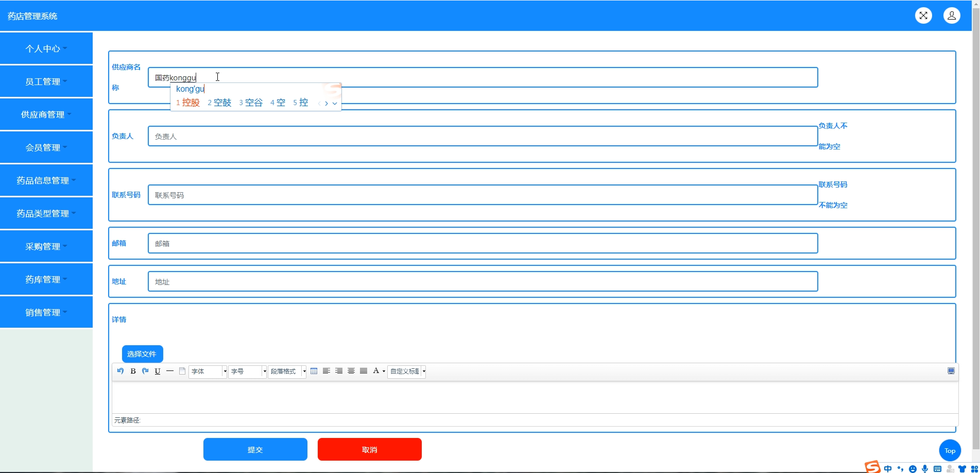Viewport: 980px width, 473px height.
Task: Expand the IME candidate list chevron
Action: tap(335, 103)
